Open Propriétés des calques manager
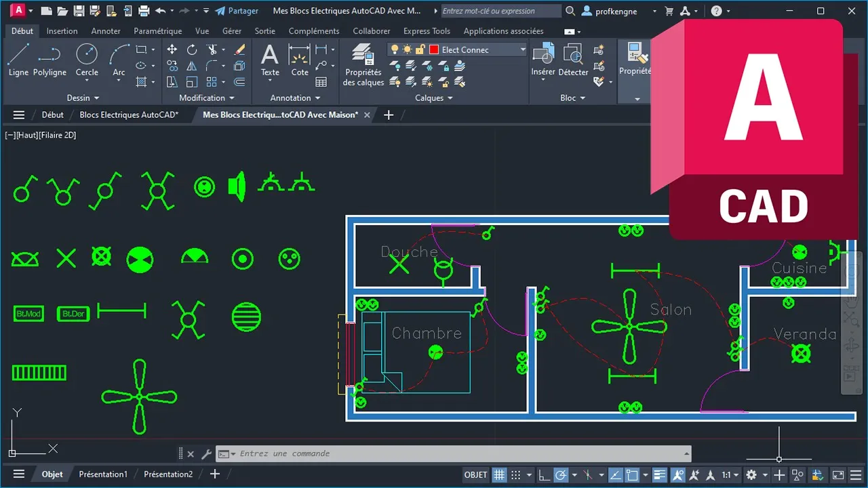Viewport: 868px width, 488px height. point(363,65)
